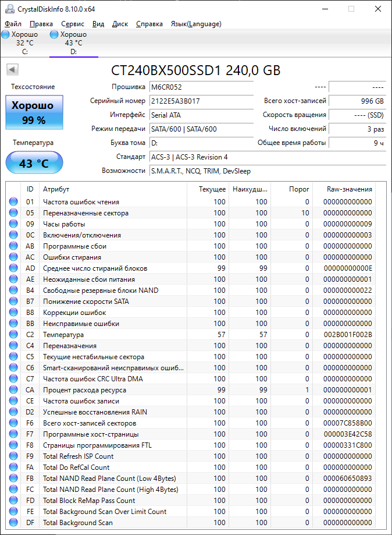Click the Буква тома field D:
The height and width of the screenshot is (535, 392).
201,143
